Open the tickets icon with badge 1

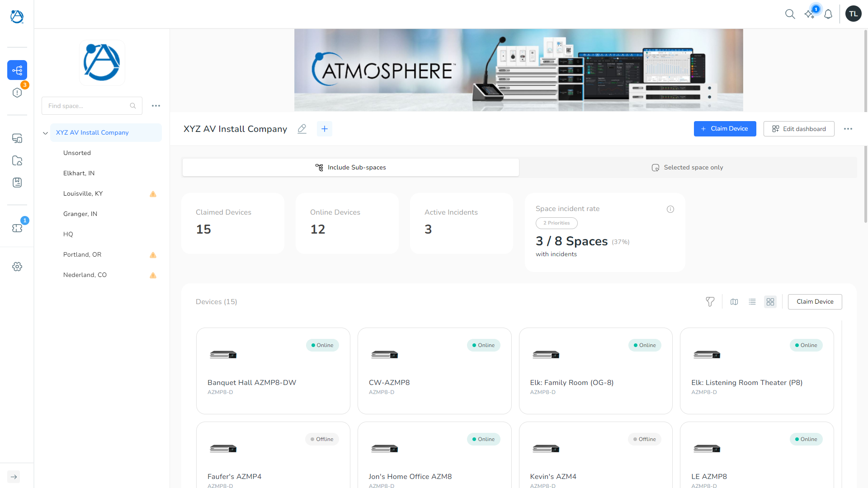(x=17, y=228)
